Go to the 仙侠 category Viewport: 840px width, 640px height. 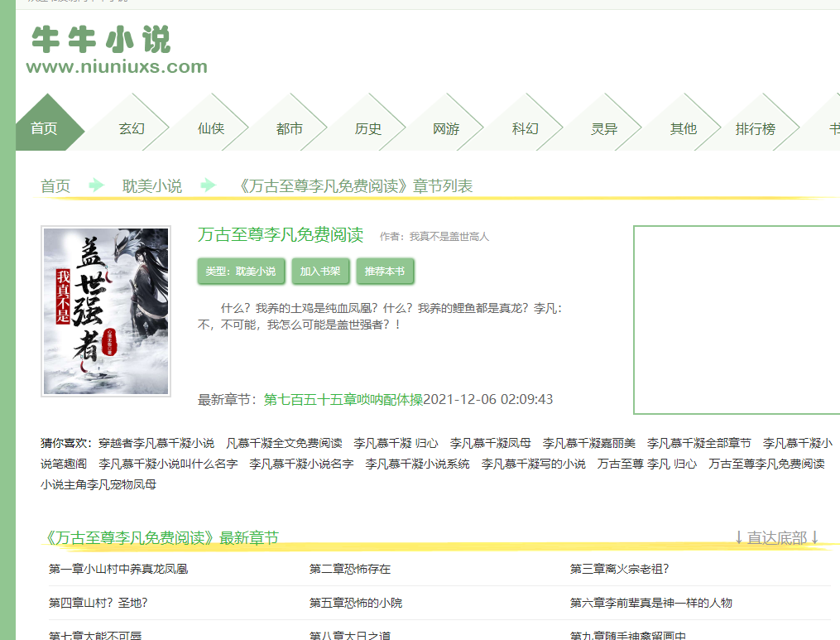(210, 128)
